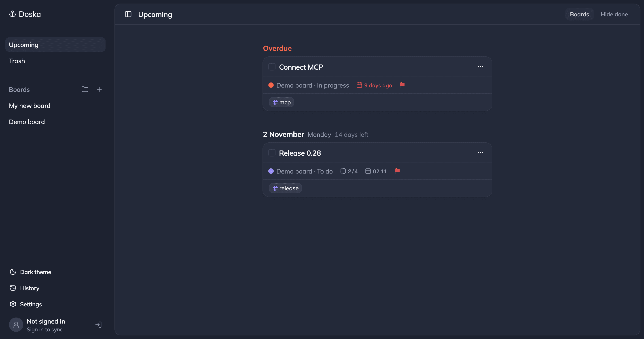Click the orange In progress status dot

(271, 85)
